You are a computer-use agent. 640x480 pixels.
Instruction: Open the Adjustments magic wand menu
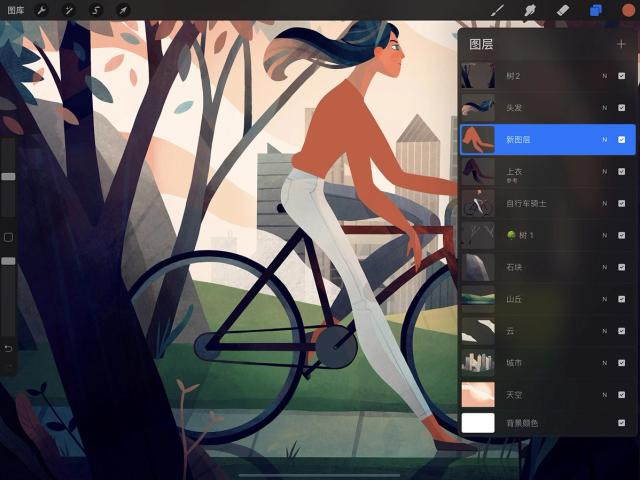(69, 10)
